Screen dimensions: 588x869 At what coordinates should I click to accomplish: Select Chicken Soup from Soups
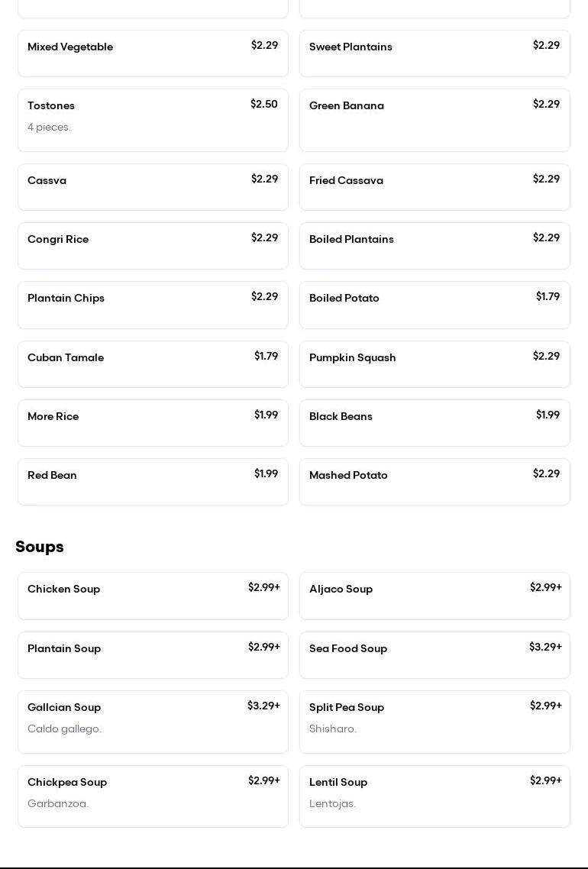153,596
